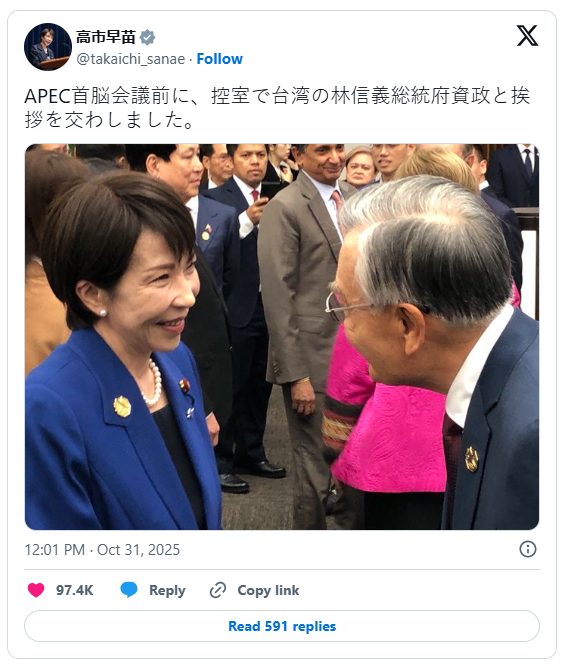Click the blue reply bubble icon
Image resolution: width=565 pixels, height=667 pixels.
(x=129, y=590)
